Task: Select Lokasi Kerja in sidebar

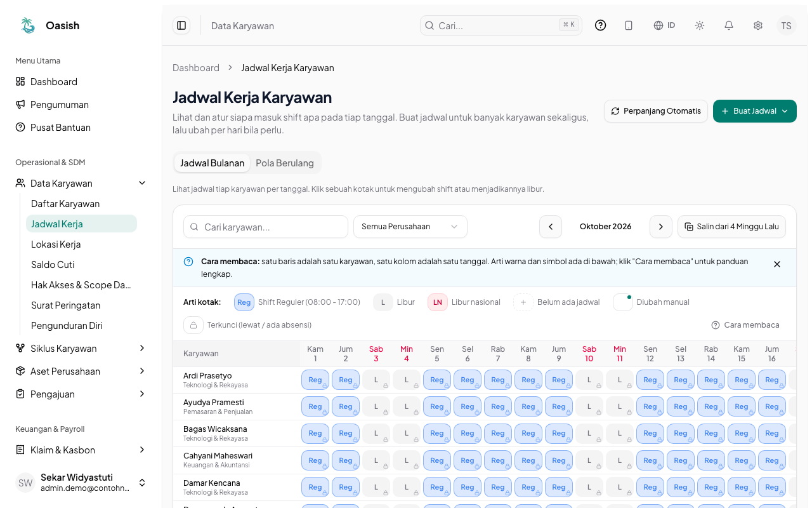Action: 81,244
